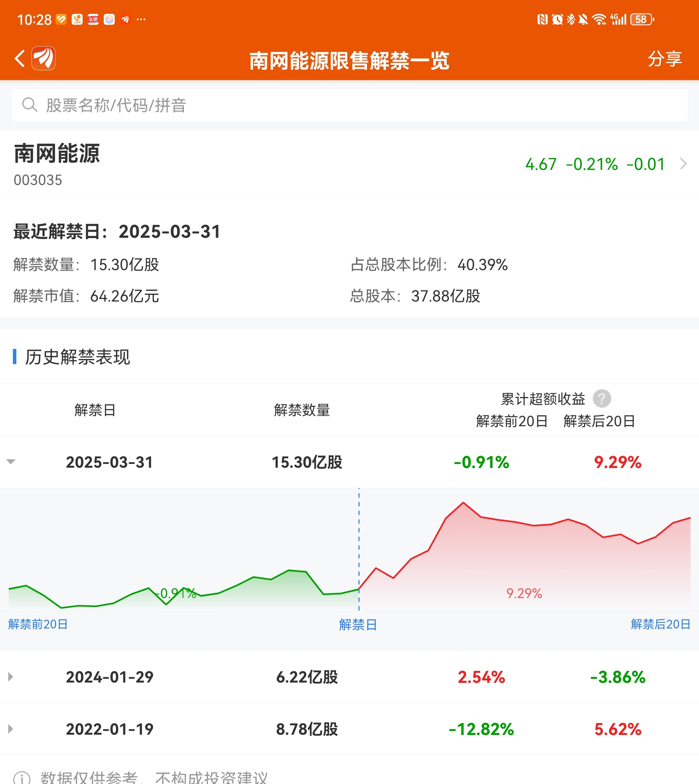Tap the 2.54% value

[481, 677]
